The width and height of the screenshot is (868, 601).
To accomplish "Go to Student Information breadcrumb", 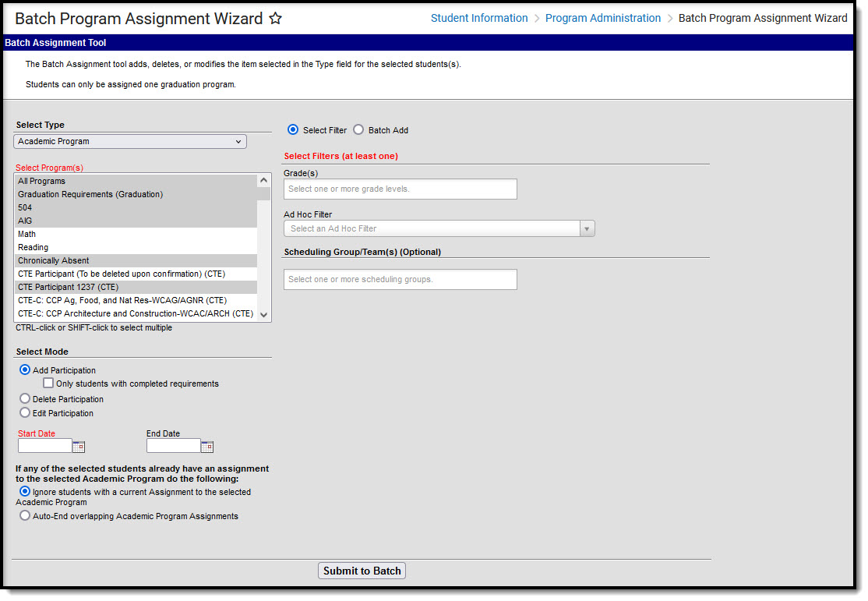I will (479, 18).
